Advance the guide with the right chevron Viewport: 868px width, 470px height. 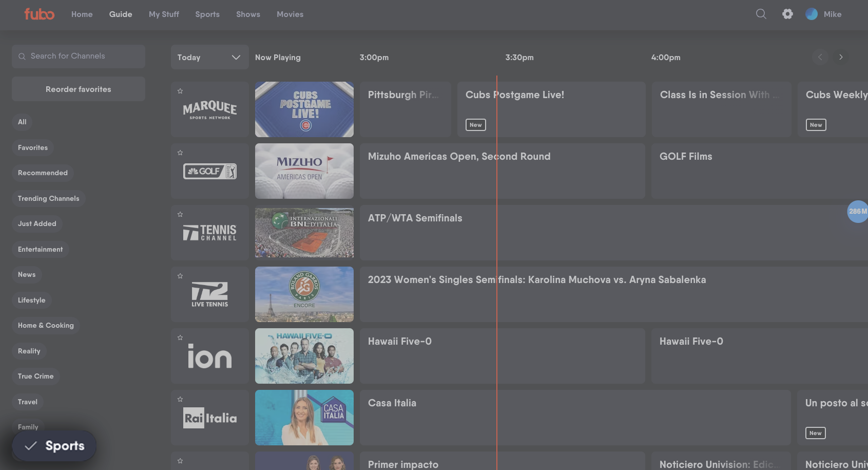(841, 57)
